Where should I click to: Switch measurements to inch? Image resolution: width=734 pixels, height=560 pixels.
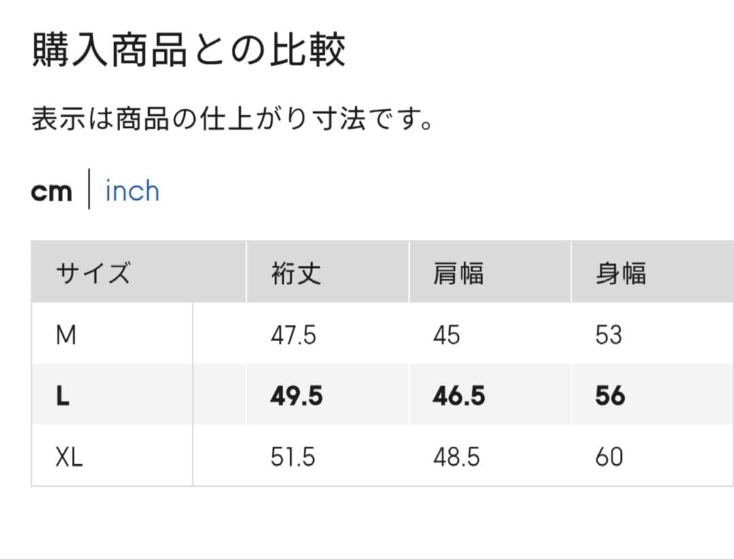point(132,192)
